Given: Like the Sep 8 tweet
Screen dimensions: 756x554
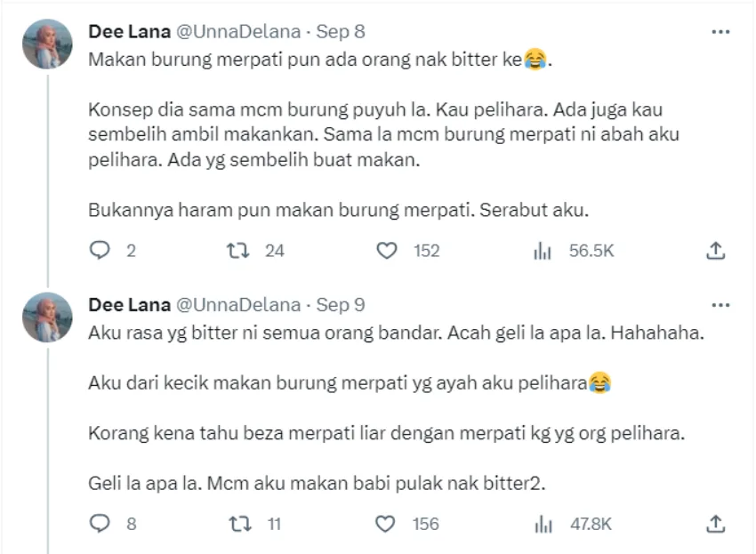Looking at the screenshot, I should click(386, 251).
